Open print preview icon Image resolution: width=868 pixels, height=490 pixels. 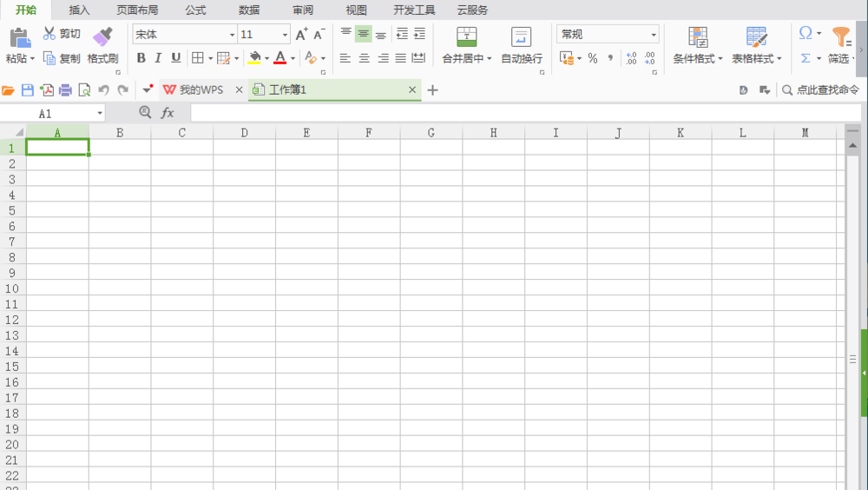pos(84,89)
